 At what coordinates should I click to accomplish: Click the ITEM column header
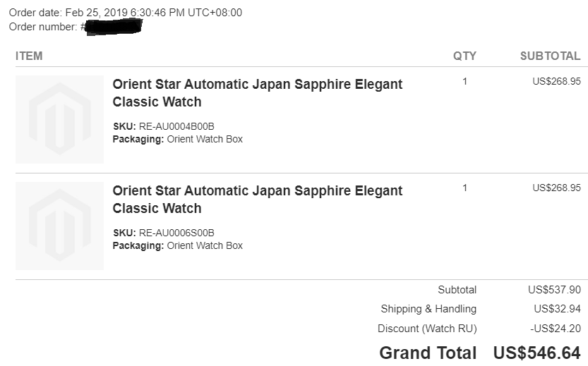(x=29, y=56)
